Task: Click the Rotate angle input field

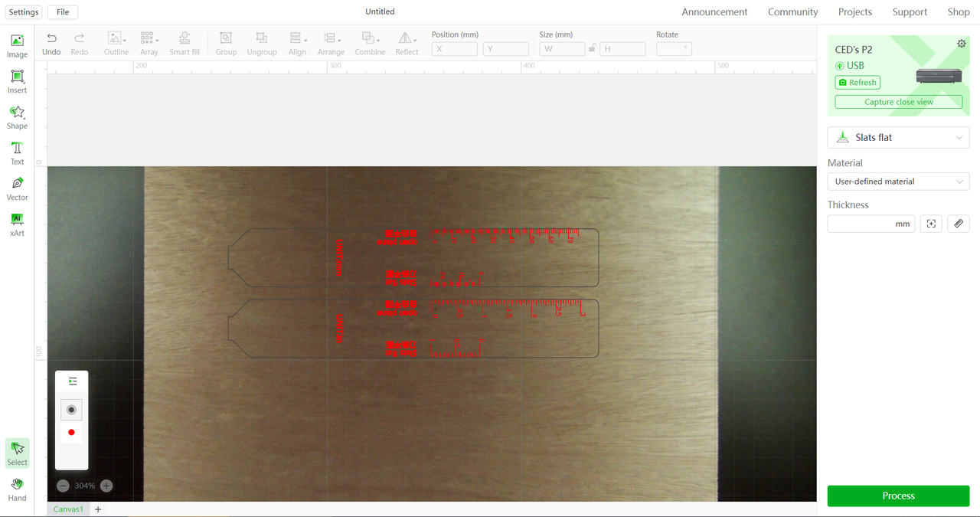Action: pyautogui.click(x=674, y=49)
